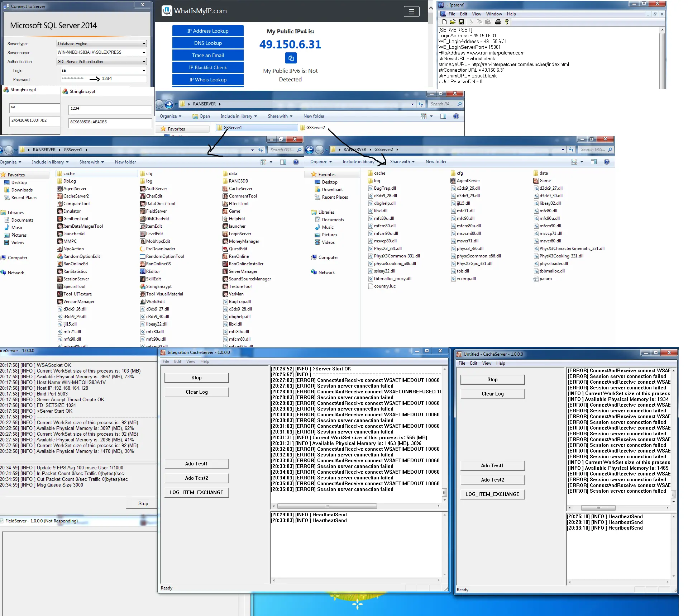Open the Edit menu in the Untitled CacheServer window
The image size is (688, 616).
[x=473, y=363]
